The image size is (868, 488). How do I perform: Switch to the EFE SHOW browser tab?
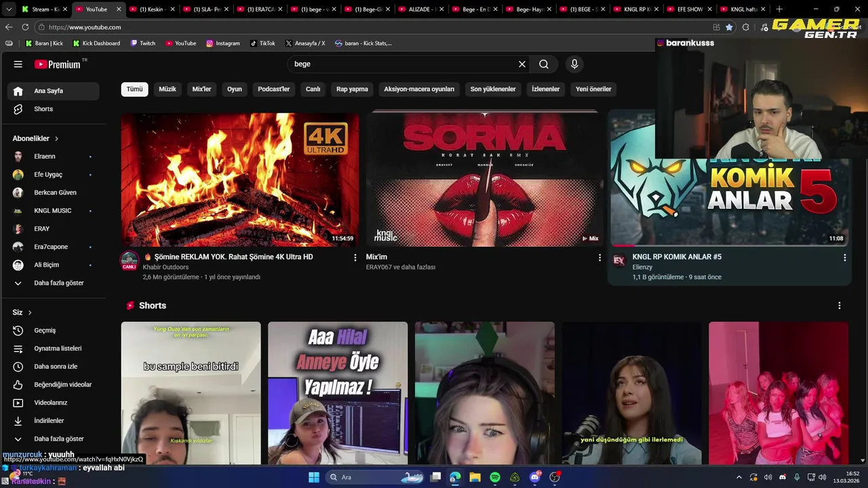click(x=690, y=9)
